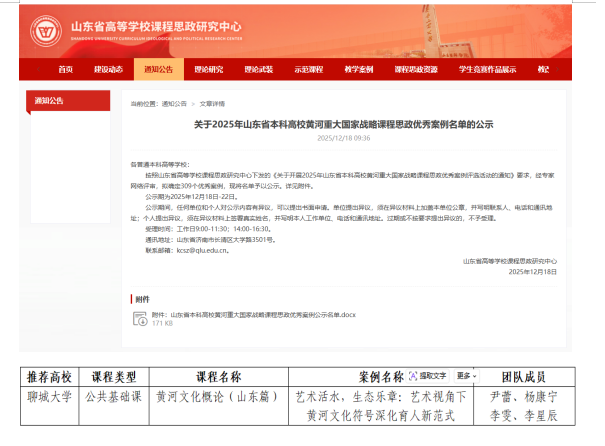
Task: Open 教学案例 in the nav bar
Action: [358, 70]
